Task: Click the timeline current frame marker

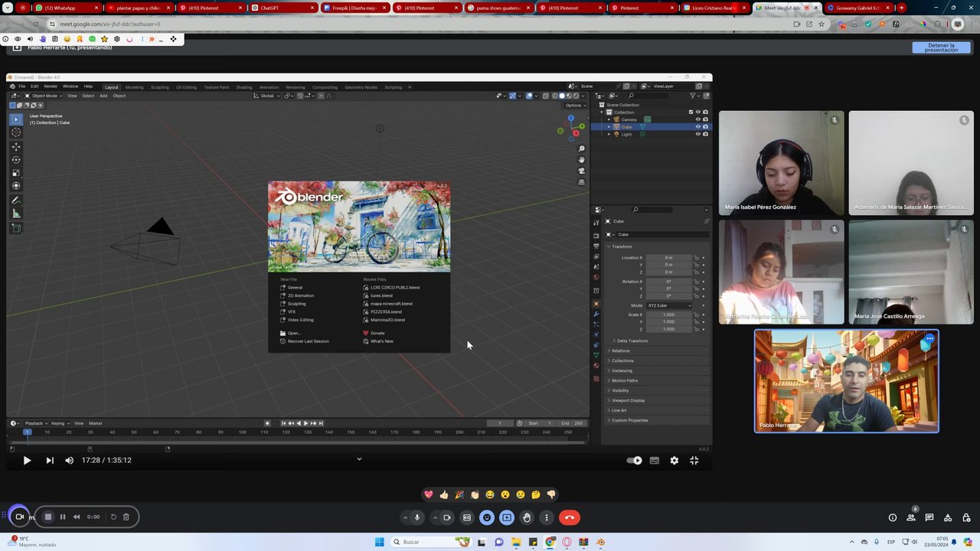Action: 27,432
